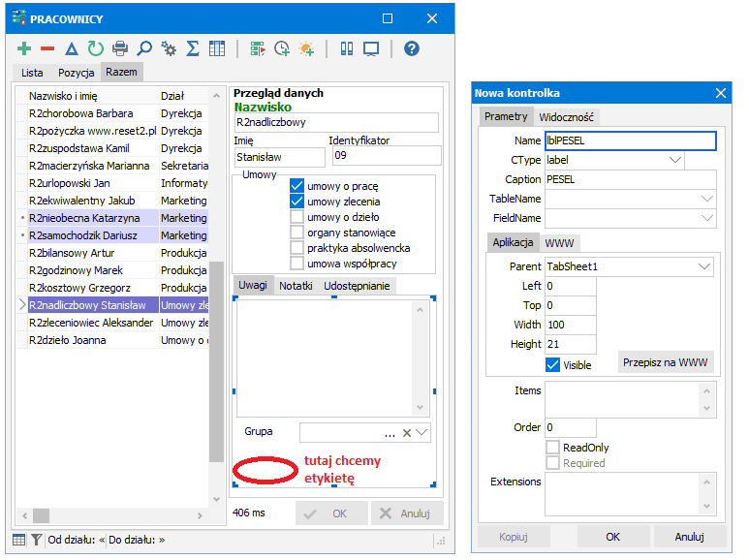Click the ellipsis button in Grupa field
749x560 pixels.
[390, 433]
